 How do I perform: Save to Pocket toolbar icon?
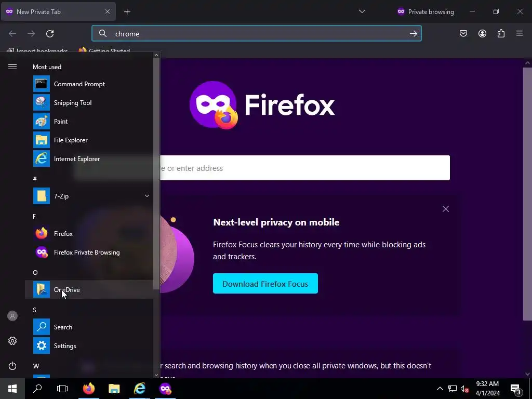(463, 34)
